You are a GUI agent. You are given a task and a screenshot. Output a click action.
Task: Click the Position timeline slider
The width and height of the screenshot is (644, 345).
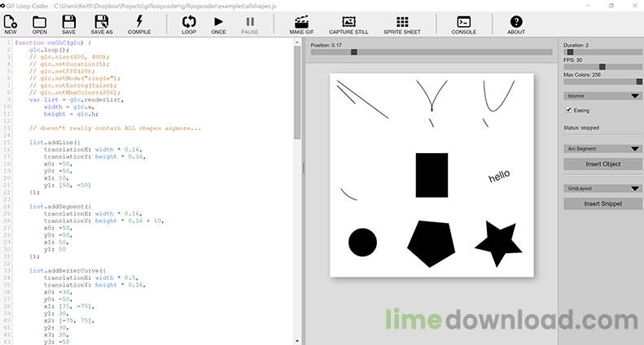[431, 52]
